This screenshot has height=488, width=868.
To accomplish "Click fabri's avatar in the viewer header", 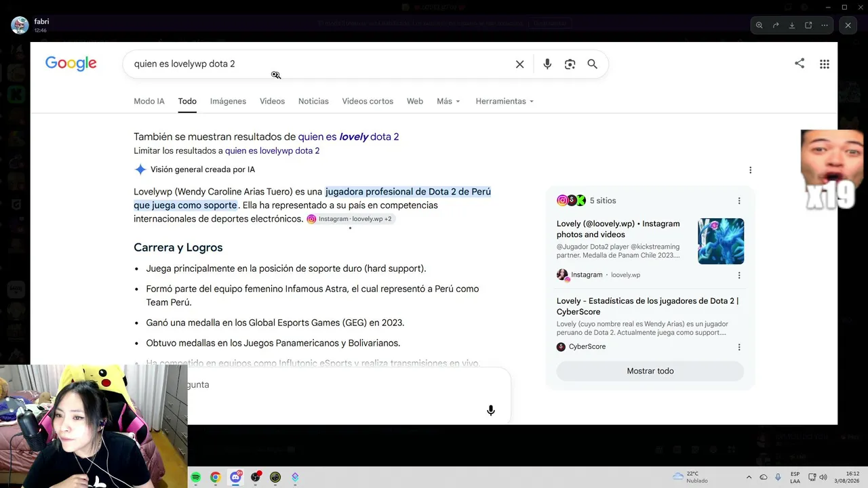I will (x=20, y=25).
